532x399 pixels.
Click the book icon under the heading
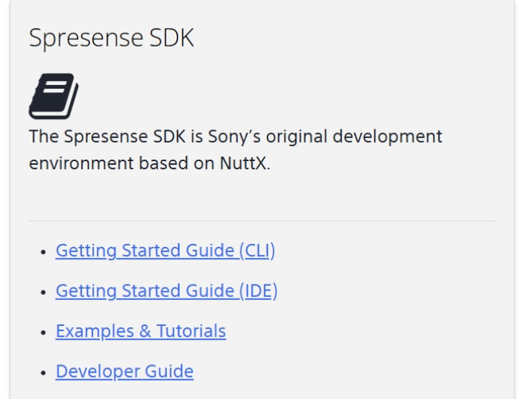point(53,96)
